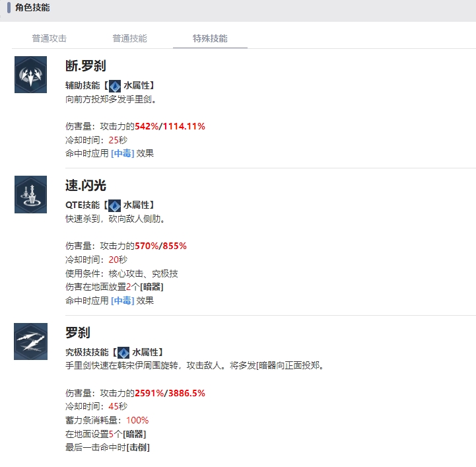476x467 pixels.
Task: Click the [暗器] text in 速.闪光
Action: [152, 287]
